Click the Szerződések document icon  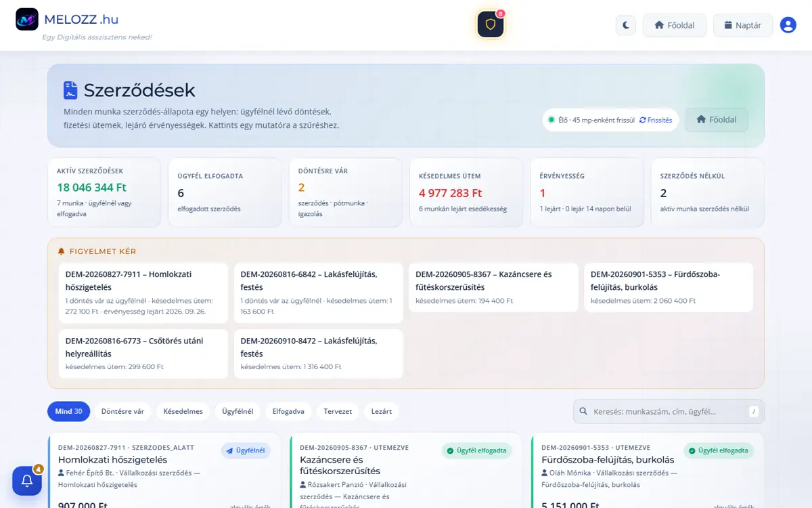(70, 90)
